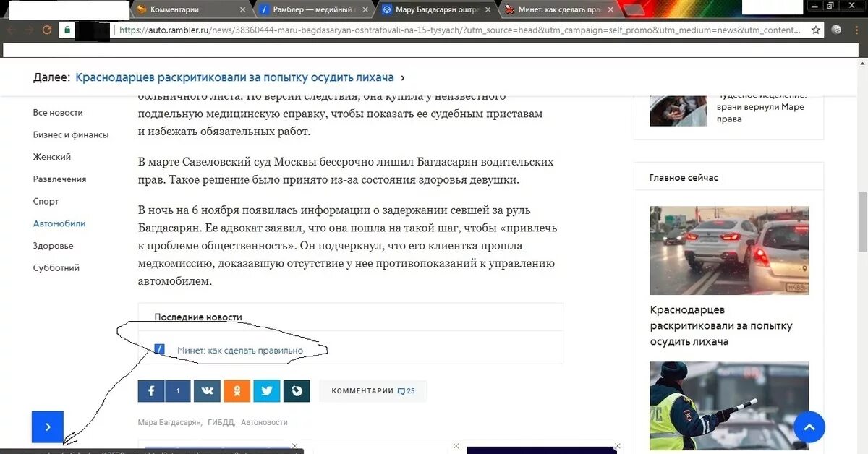The image size is (868, 454).
Task: Open next article Краснодарцев раскритиковали header link
Action: 234,77
